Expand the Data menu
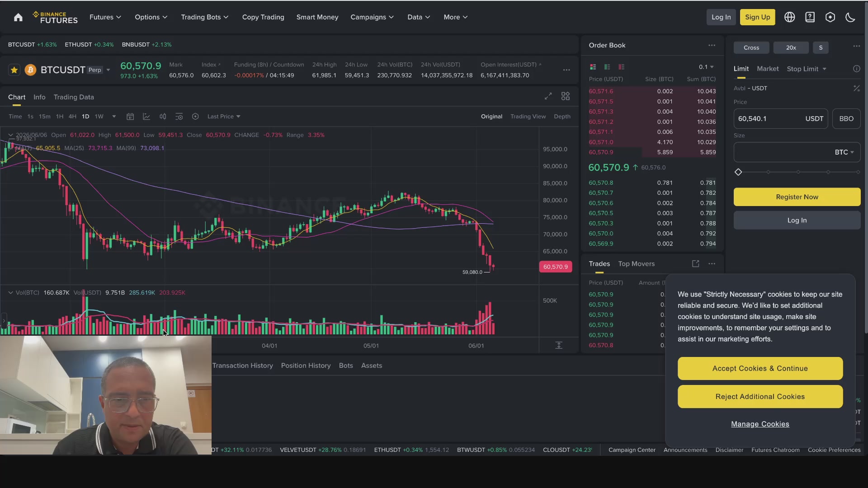 419,17
